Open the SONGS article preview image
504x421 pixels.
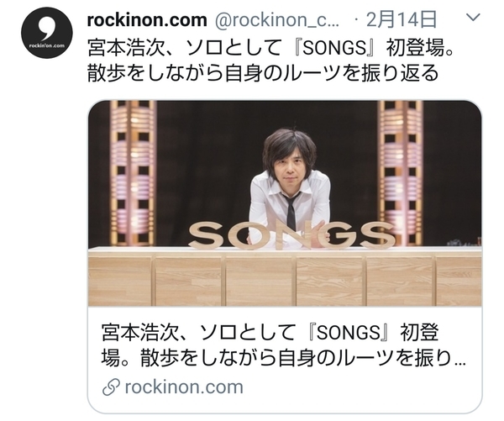(285, 203)
